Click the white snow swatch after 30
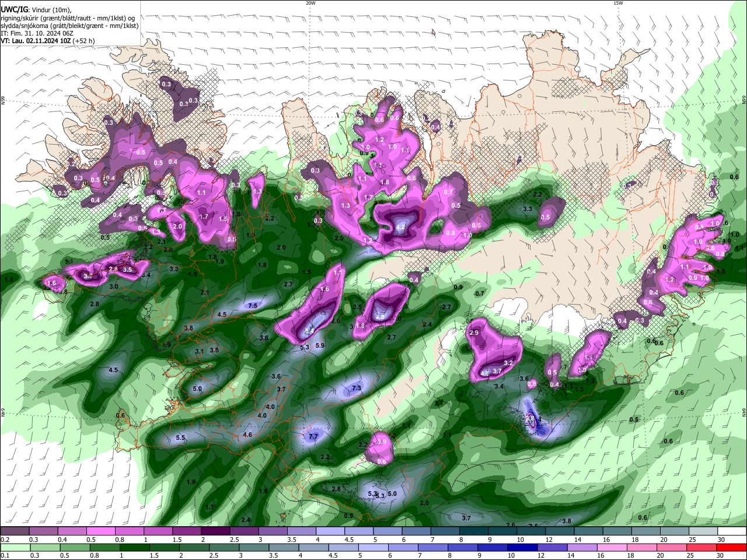 point(732,531)
